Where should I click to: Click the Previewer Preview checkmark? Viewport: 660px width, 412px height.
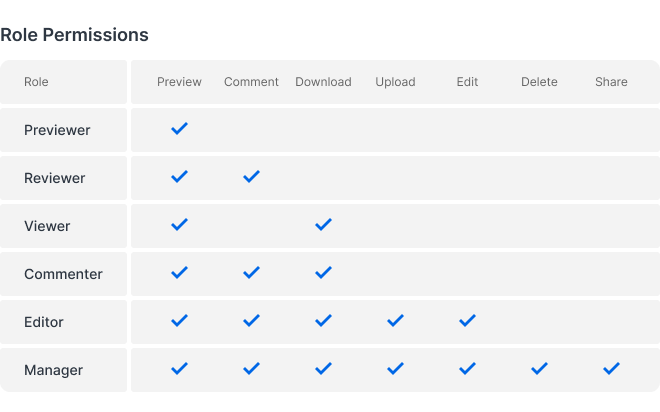pos(180,129)
